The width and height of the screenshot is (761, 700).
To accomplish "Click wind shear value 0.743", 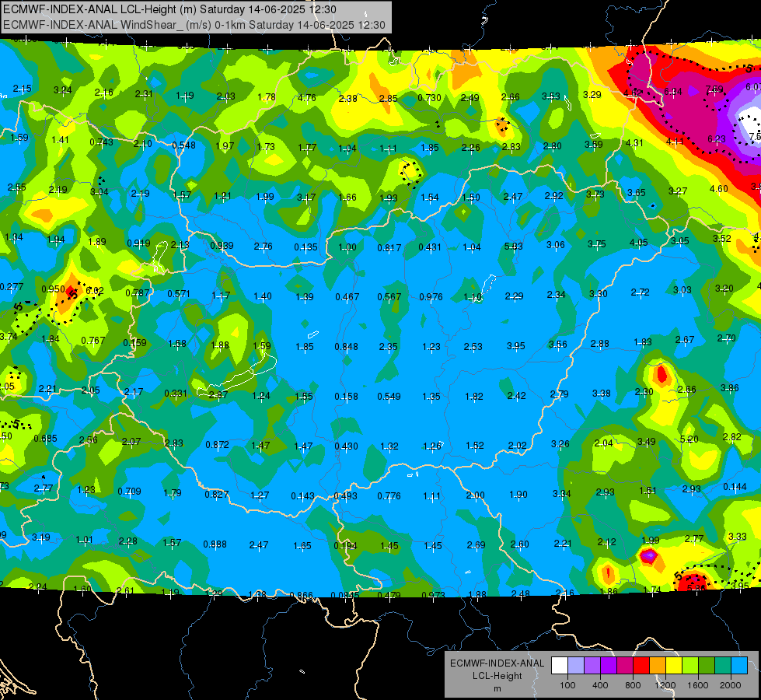I will pyautogui.click(x=101, y=142).
